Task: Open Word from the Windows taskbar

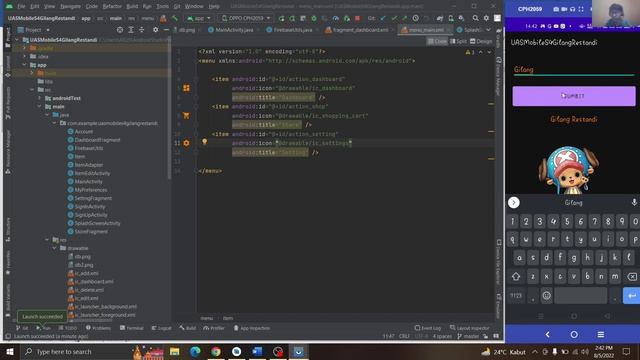Action: click(257, 351)
